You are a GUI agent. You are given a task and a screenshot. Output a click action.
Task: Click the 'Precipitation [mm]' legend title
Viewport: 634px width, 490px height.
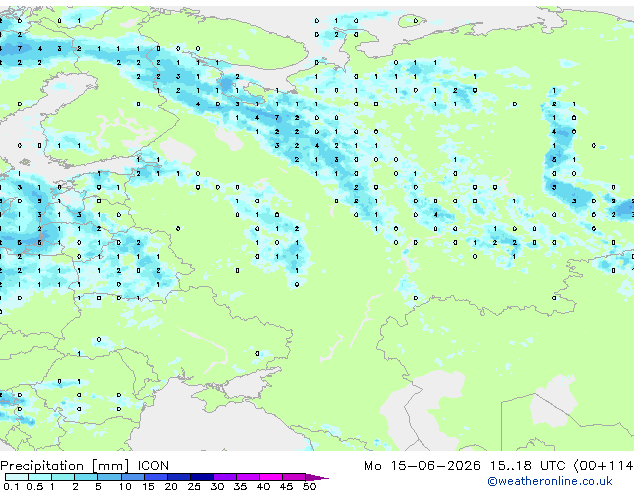[65, 466]
